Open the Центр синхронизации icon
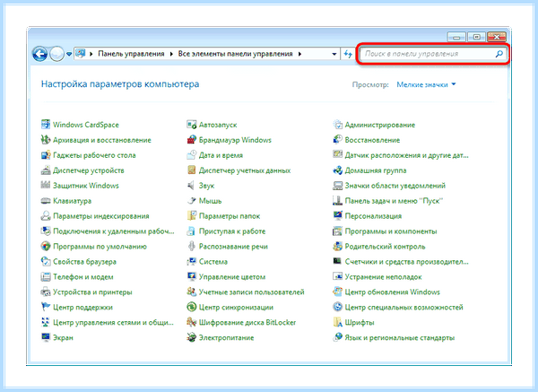The height and width of the screenshot is (392, 538). click(192, 307)
